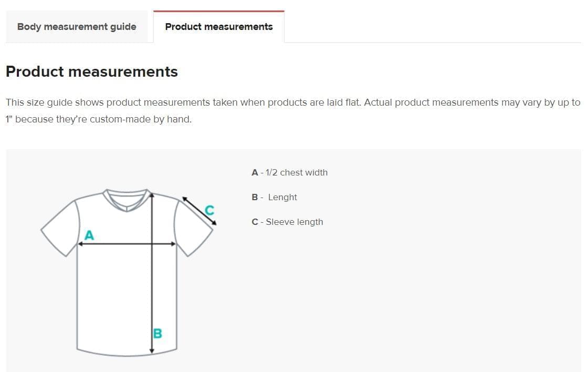
Task: Click the bottom arrowhead of the length line
Action: click(x=152, y=350)
